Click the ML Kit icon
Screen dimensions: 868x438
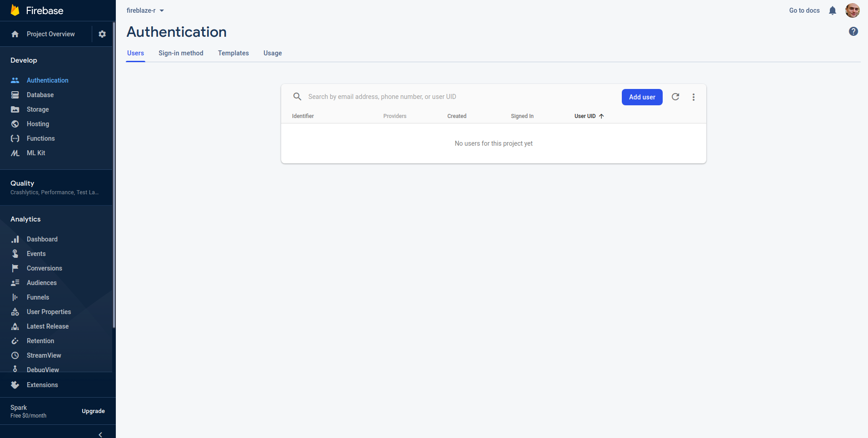(15, 153)
